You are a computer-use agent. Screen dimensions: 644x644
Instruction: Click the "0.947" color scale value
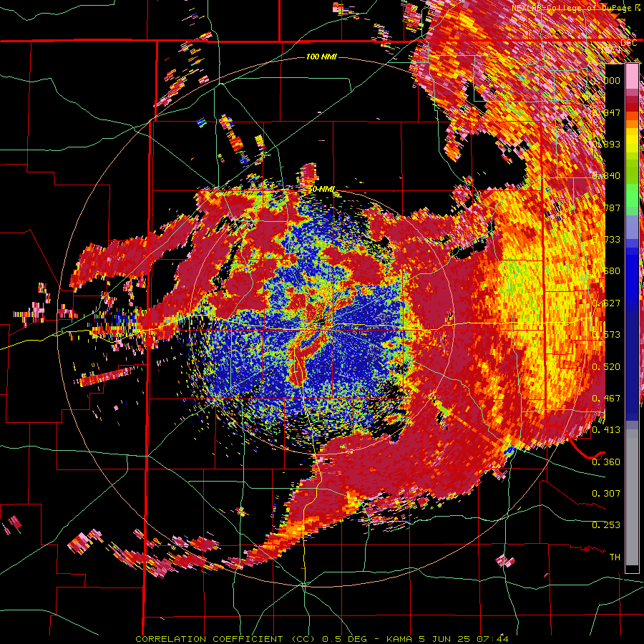(x=606, y=112)
